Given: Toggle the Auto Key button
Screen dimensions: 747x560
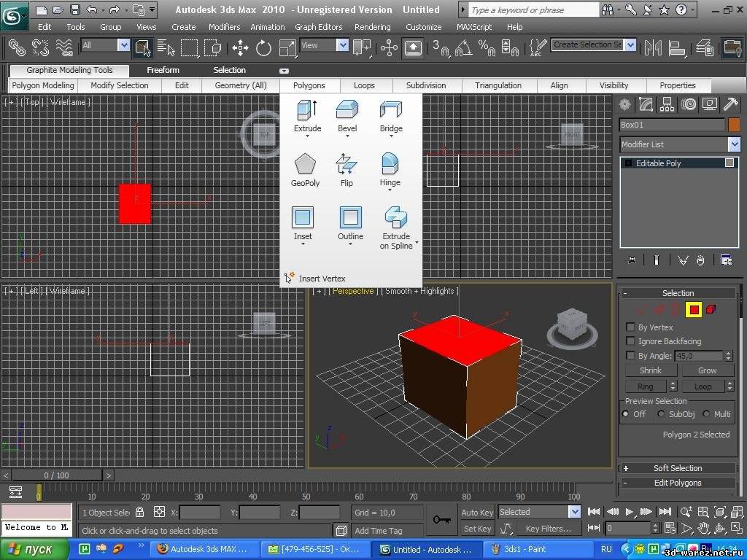Looking at the screenshot, I should pos(477,513).
